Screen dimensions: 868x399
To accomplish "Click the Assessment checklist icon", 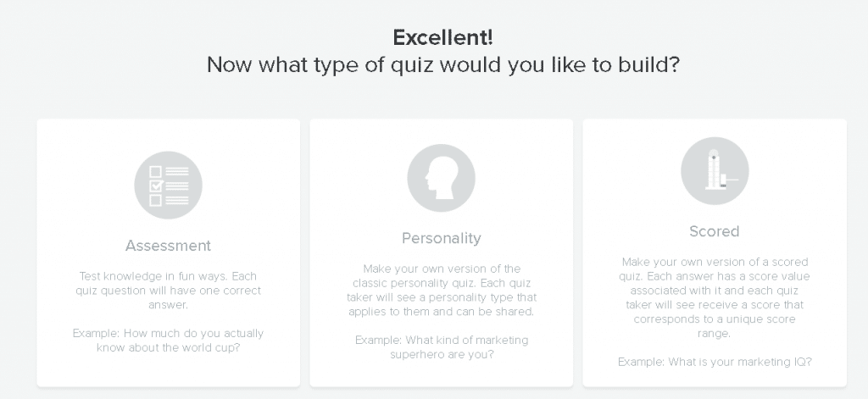I will [169, 186].
